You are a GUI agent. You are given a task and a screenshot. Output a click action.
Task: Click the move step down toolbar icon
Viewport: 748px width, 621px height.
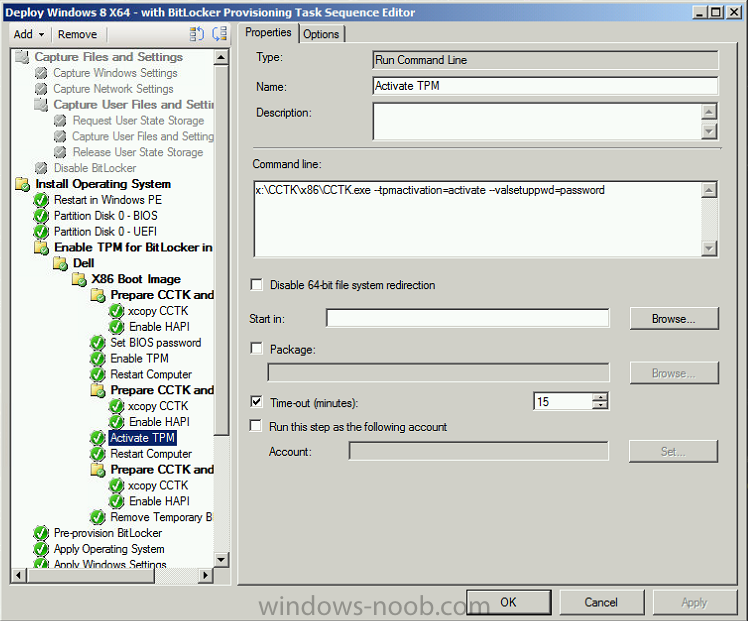(219, 34)
